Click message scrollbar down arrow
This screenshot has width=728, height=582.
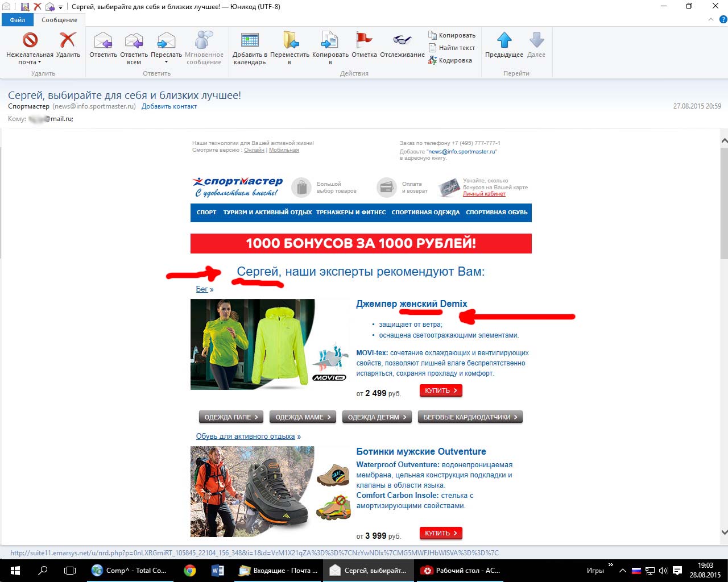tap(724, 533)
